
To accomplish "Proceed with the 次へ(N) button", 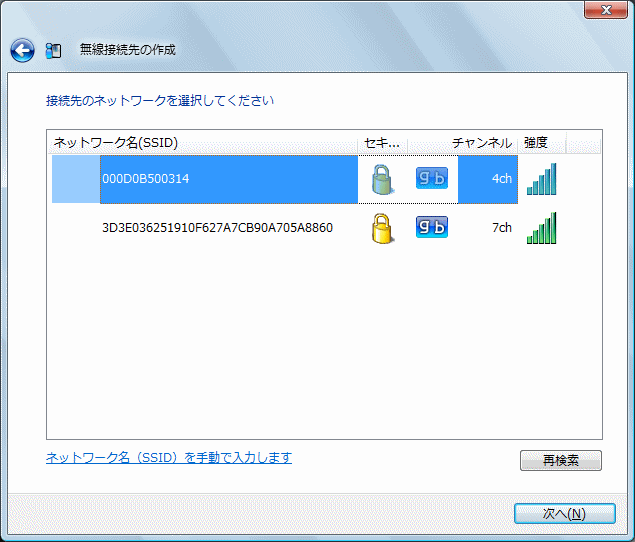I will [x=564, y=513].
